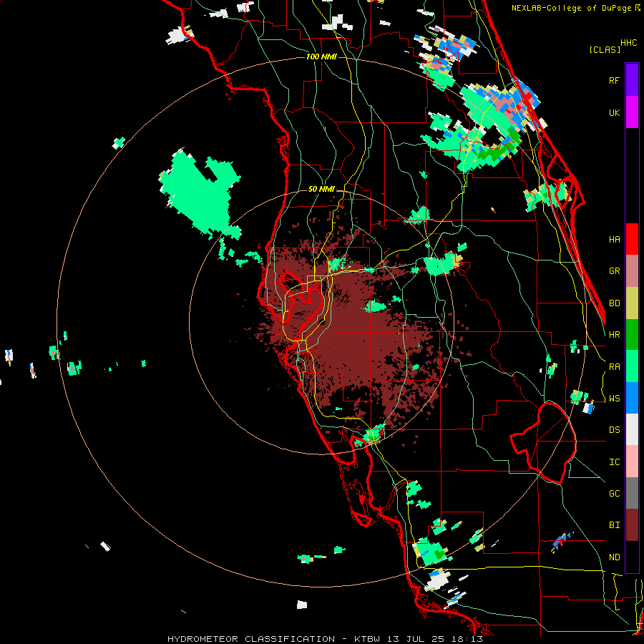The height and width of the screenshot is (644, 644).
Task: Click the GC legend label
Action: click(614, 494)
